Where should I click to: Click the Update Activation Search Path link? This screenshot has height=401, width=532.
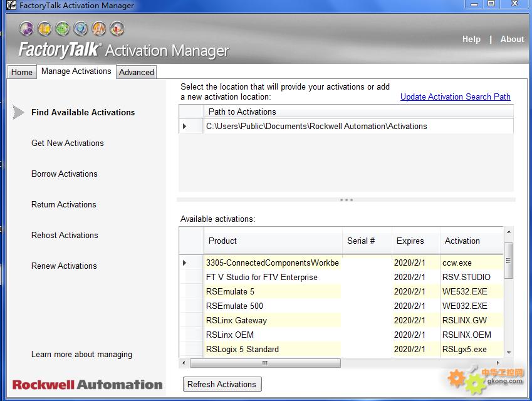click(456, 96)
